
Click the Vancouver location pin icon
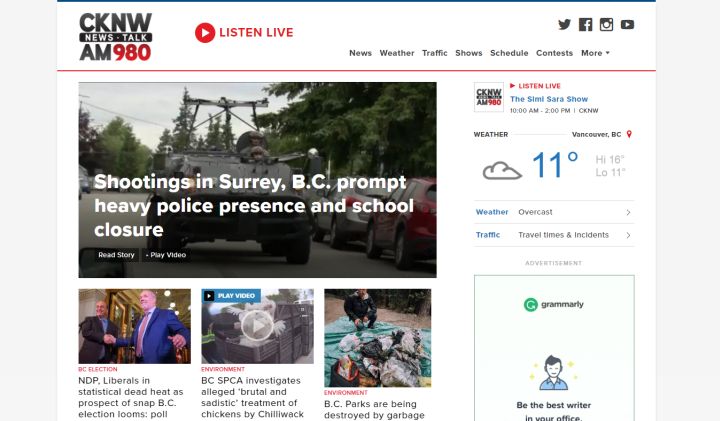point(629,133)
